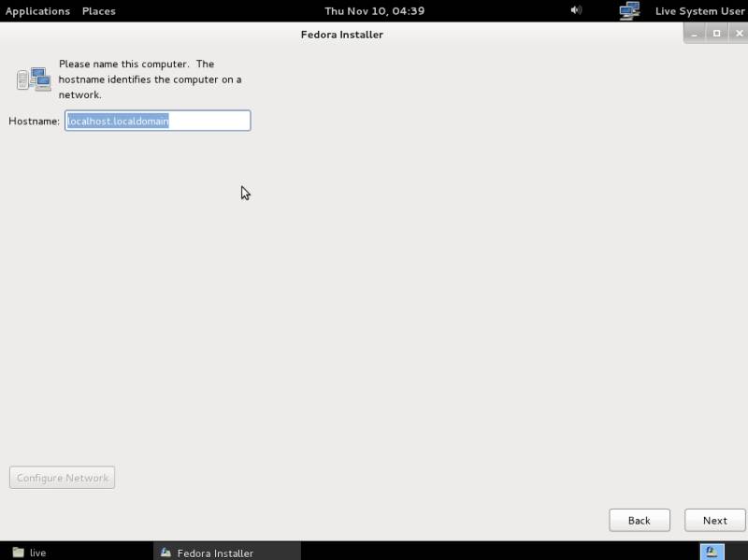The height and width of the screenshot is (560, 748).
Task: Click the installer icon in the taskbar entry
Action: tap(165, 553)
